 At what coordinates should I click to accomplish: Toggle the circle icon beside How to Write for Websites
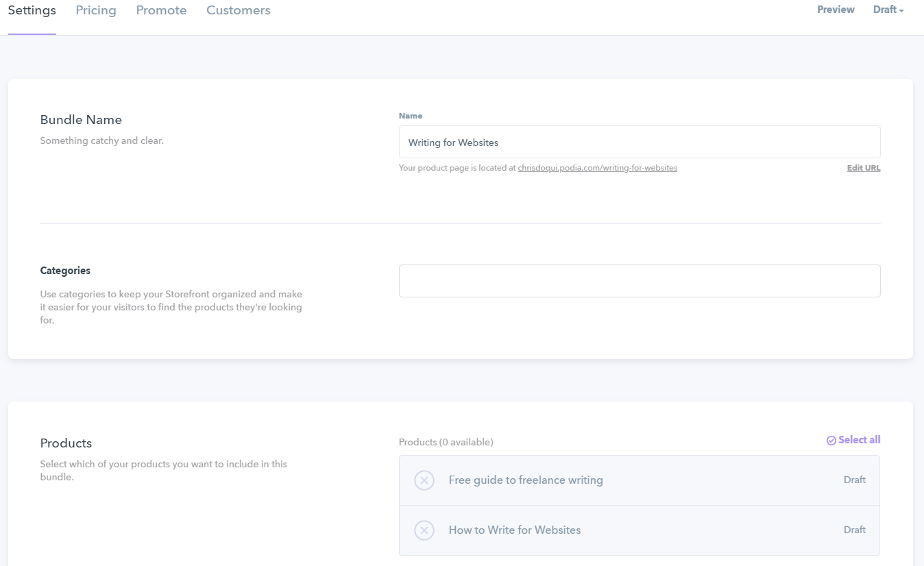(x=424, y=530)
